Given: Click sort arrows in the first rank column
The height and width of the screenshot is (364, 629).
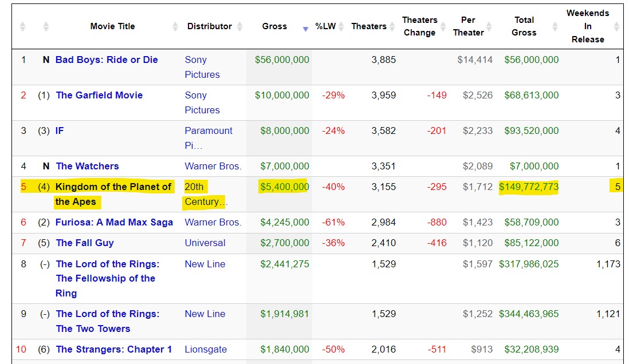Looking at the screenshot, I should 23,27.
